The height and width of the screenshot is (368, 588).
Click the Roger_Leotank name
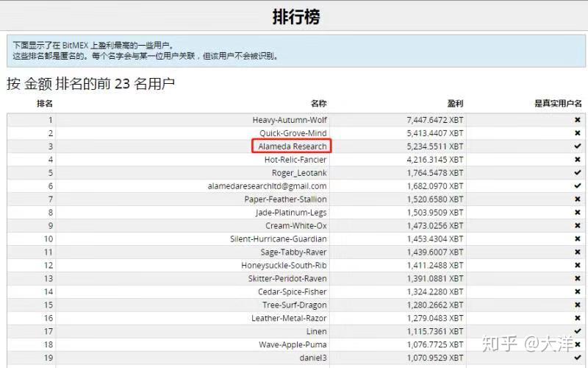click(x=299, y=173)
